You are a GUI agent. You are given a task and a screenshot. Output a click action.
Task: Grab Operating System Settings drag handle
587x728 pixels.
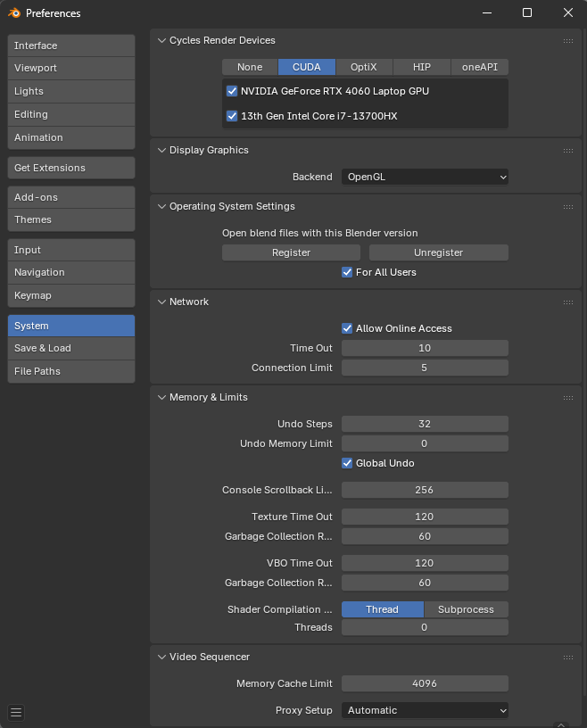pyautogui.click(x=568, y=207)
